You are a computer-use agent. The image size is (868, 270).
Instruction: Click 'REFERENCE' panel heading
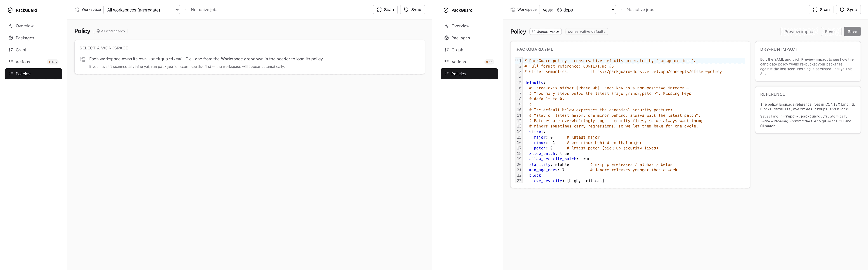click(x=772, y=94)
